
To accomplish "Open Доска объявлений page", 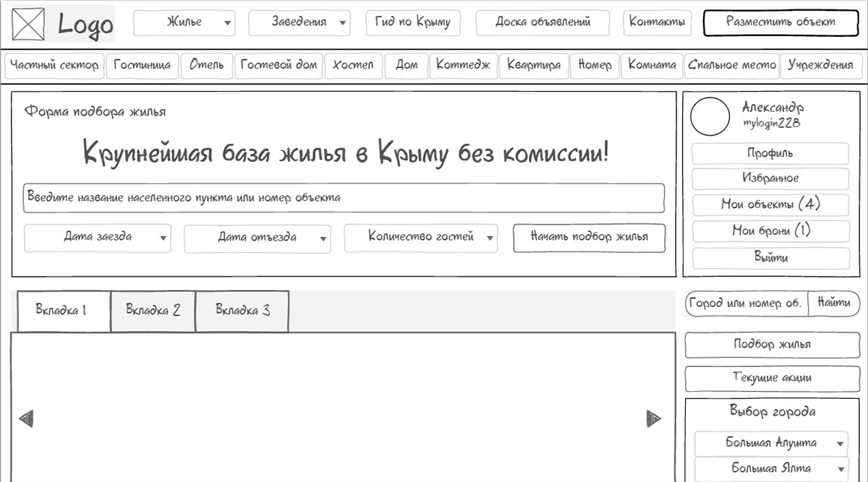I will point(543,22).
